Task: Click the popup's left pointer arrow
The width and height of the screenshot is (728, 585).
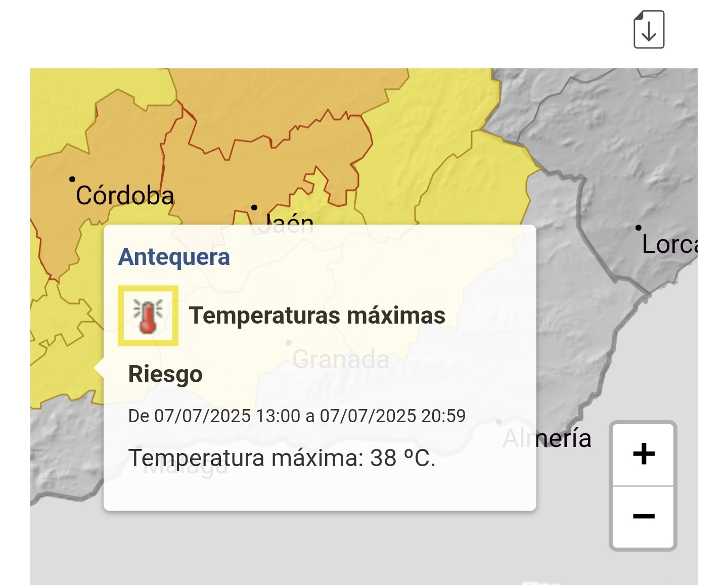Action: click(x=99, y=368)
